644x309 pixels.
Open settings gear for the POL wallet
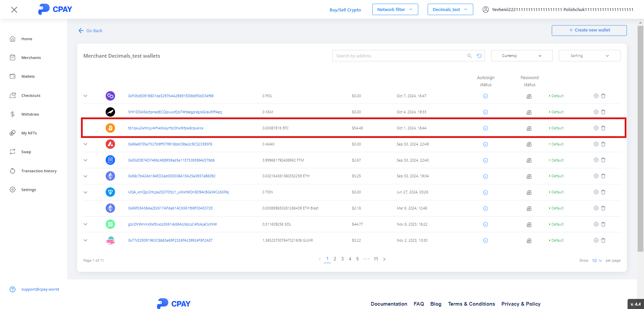tap(596, 96)
